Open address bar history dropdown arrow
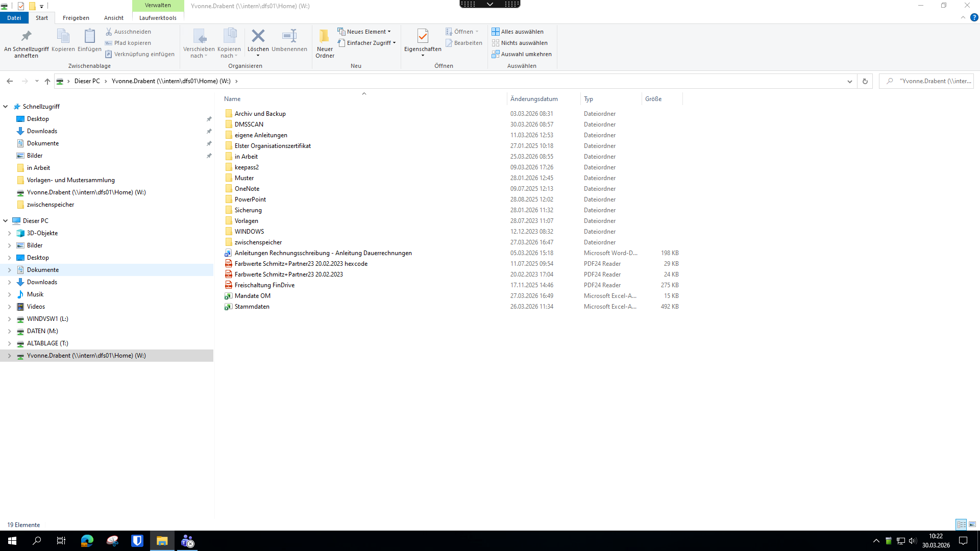Viewport: 980px width, 551px height. (849, 81)
